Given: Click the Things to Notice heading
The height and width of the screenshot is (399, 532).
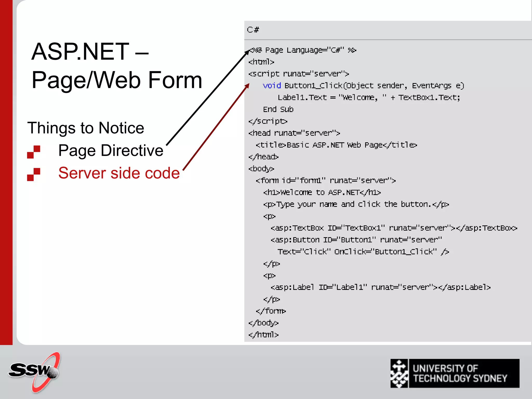Looking at the screenshot, I should pyautogui.click(x=86, y=128).
